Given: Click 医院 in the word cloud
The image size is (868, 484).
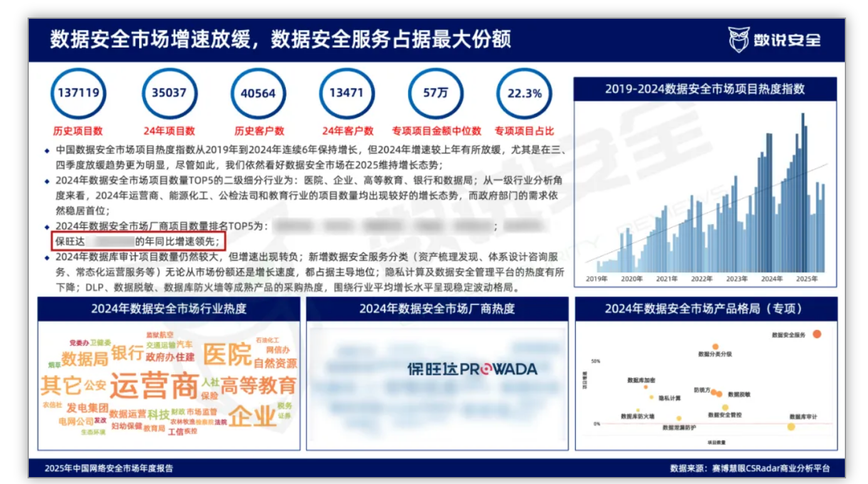Looking at the screenshot, I should pos(227,354).
